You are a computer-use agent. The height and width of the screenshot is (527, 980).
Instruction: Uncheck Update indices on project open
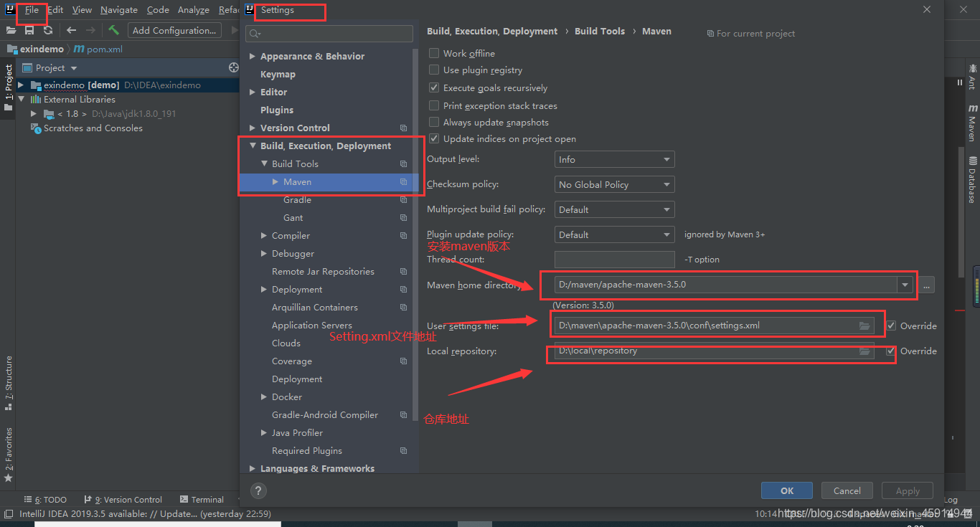point(434,138)
